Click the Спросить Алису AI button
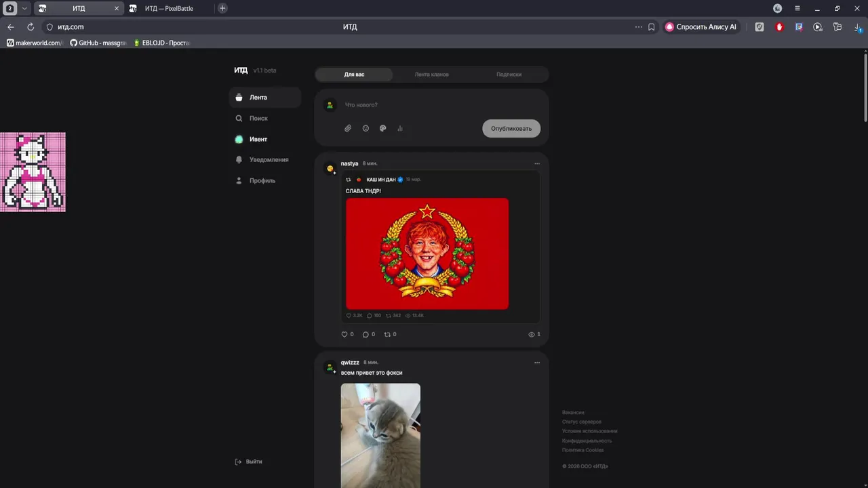 click(701, 27)
